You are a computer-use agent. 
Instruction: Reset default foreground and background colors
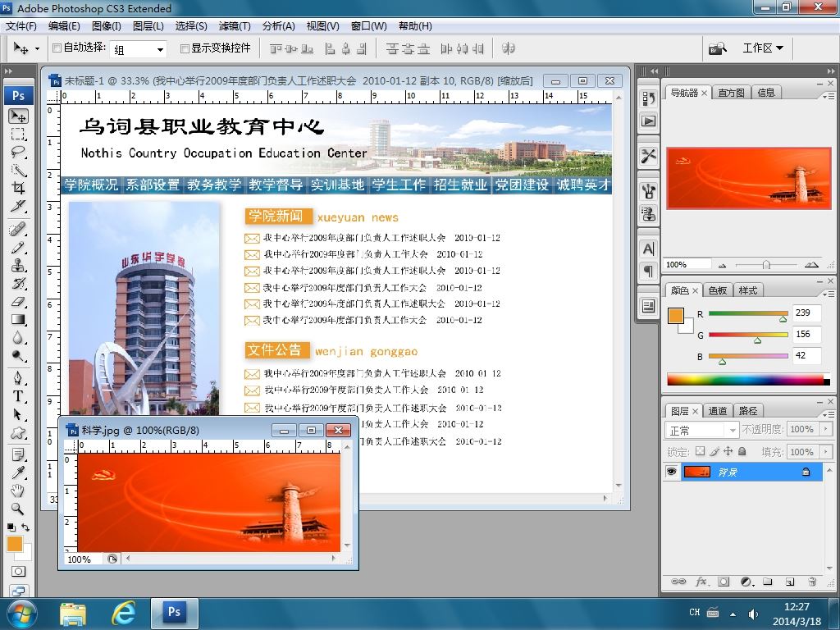pyautogui.click(x=11, y=527)
